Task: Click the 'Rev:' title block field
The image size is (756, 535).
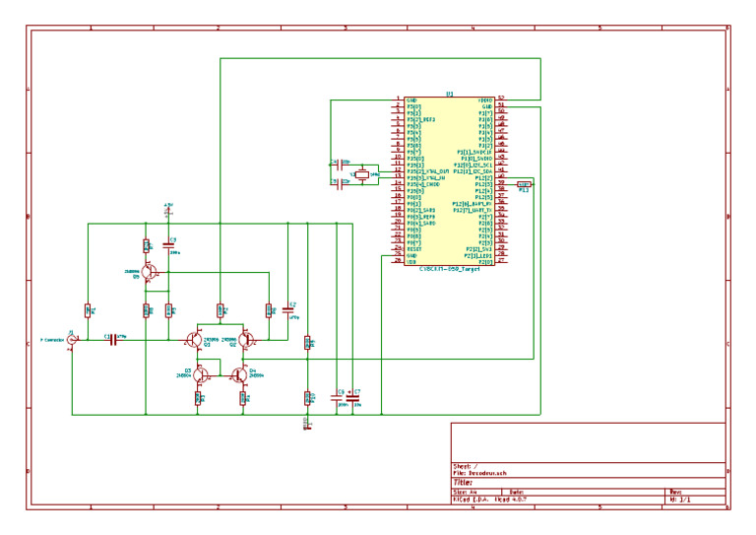Action: [675, 492]
